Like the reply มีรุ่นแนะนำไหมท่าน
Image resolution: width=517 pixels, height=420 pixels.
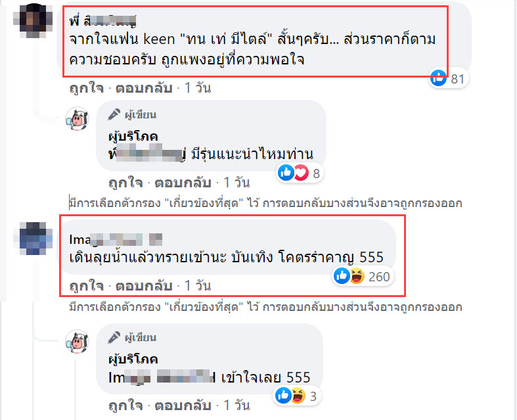click(125, 183)
